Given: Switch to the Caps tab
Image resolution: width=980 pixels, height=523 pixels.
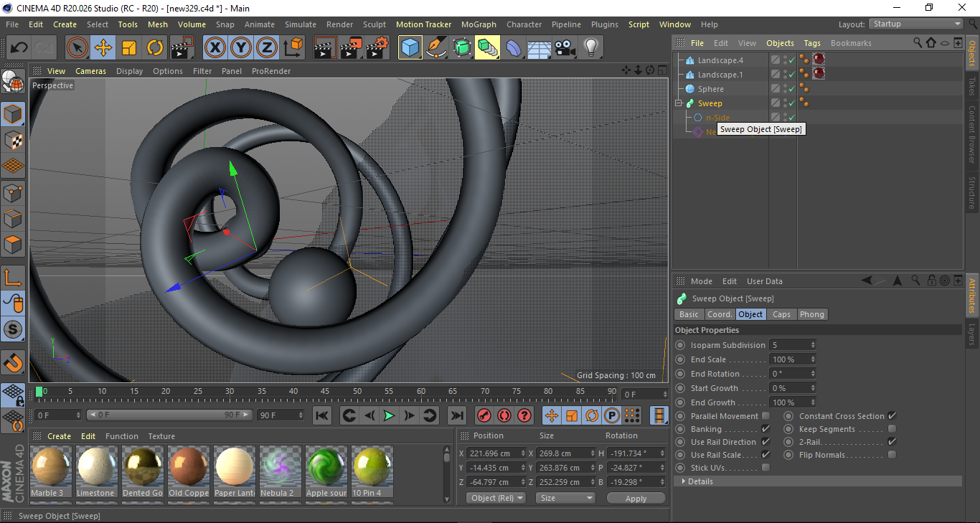Looking at the screenshot, I should point(781,314).
